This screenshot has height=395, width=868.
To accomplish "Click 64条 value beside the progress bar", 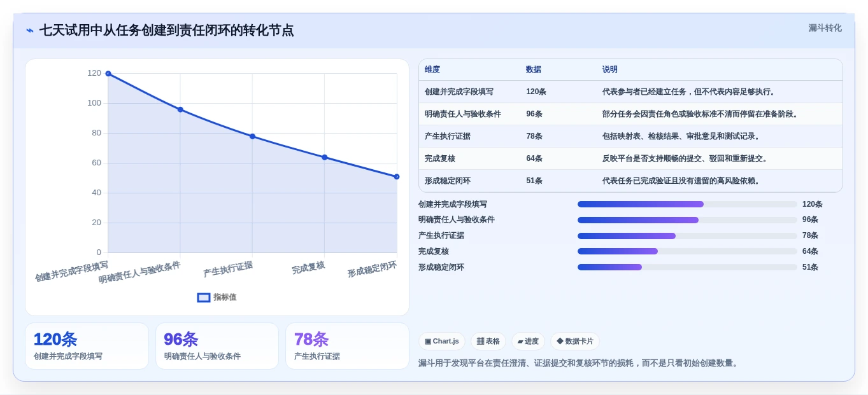I will (810, 251).
